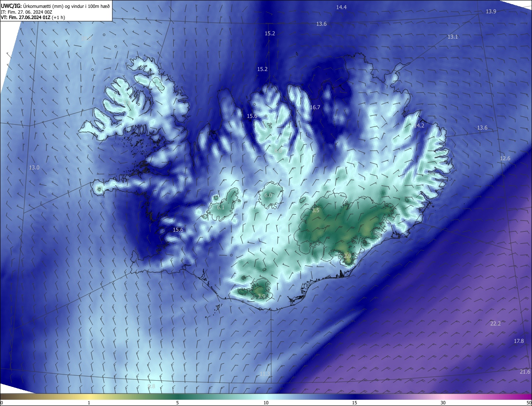Click the 17.8 value label on the map
532x406 pixels.
pyautogui.click(x=519, y=341)
